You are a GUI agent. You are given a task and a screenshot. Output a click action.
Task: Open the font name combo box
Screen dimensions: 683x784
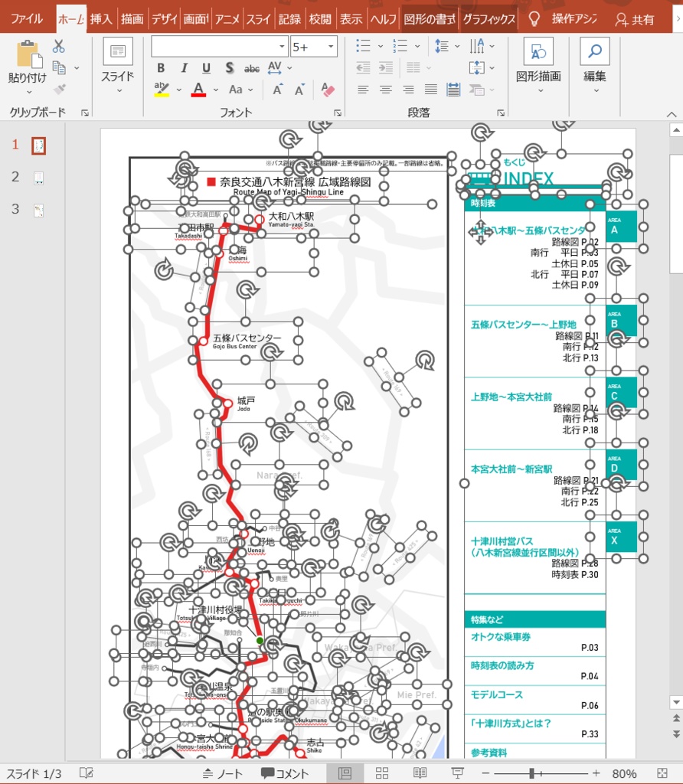[x=220, y=47]
